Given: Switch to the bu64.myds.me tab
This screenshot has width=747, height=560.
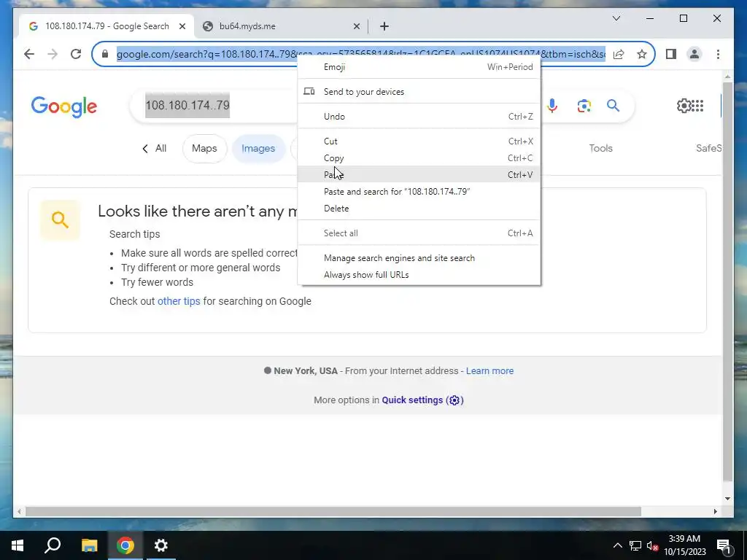Looking at the screenshot, I should (x=279, y=27).
